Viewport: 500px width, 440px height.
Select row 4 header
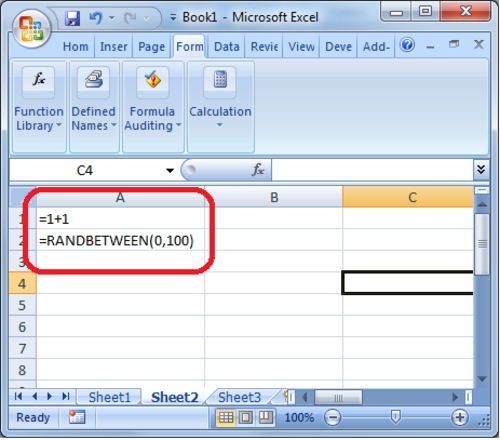coord(22,283)
